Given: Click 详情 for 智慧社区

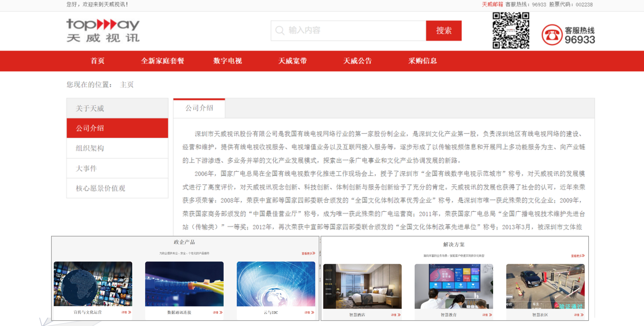Looking at the screenshot, I should (579, 315).
